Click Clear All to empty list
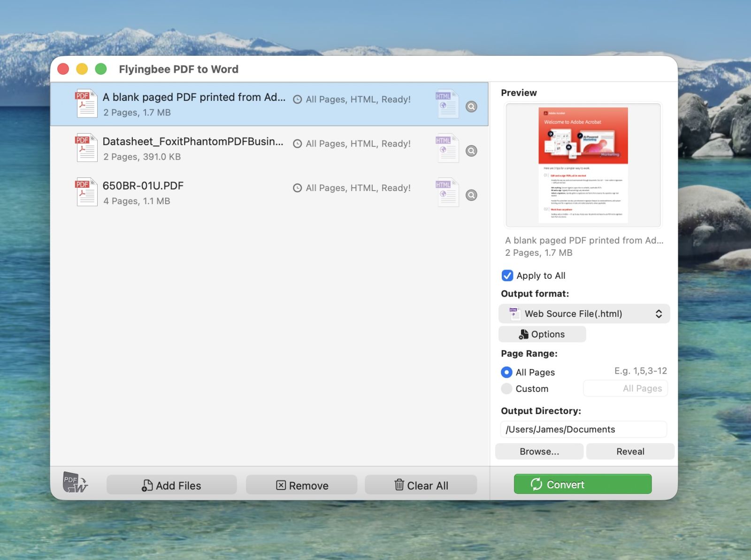751x560 pixels. click(x=421, y=485)
